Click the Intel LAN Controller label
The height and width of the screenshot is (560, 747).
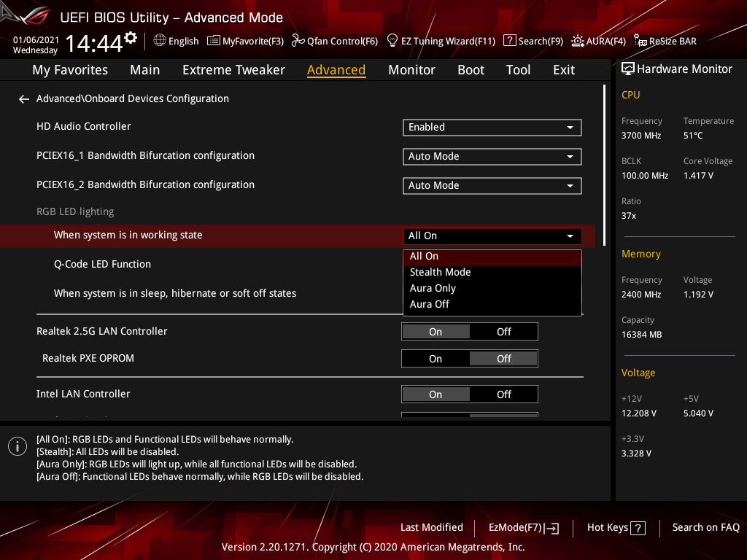pos(83,394)
